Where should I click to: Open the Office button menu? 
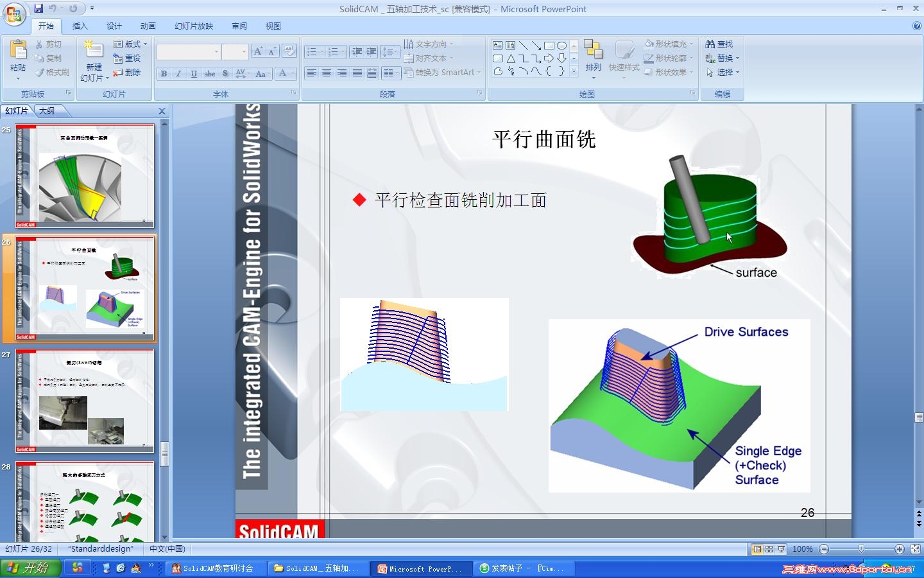pos(14,13)
